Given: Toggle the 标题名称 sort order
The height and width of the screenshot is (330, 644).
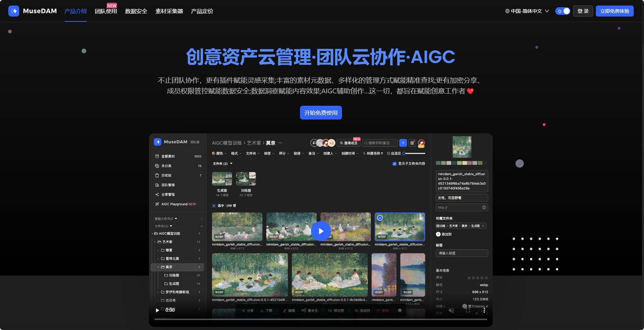Looking at the screenshot, I should (373, 153).
